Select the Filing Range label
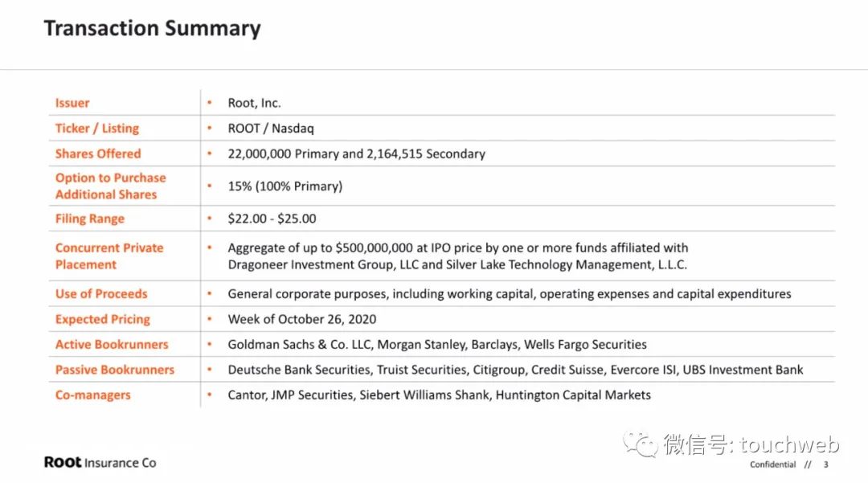868x483 pixels. pyautogui.click(x=89, y=219)
